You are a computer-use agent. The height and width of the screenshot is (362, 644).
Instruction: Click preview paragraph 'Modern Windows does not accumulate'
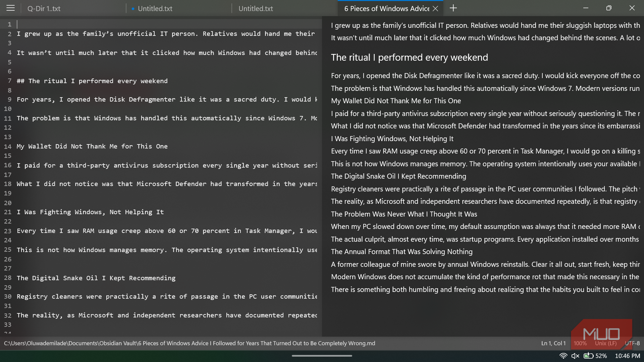click(x=485, y=277)
